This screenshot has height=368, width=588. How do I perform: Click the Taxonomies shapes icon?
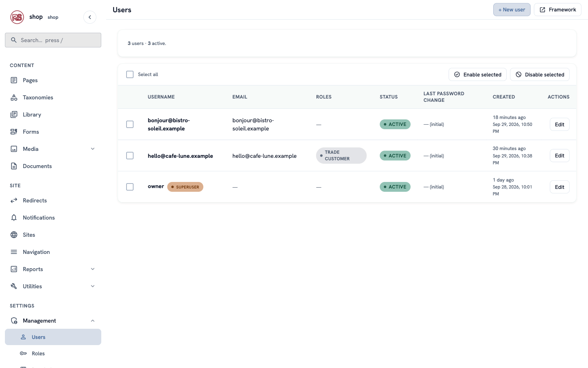click(x=14, y=97)
